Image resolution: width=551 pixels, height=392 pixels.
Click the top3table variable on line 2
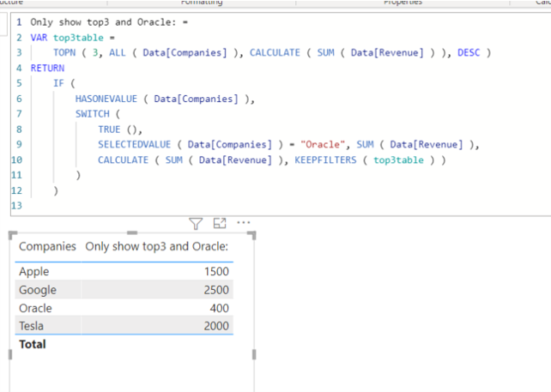pyautogui.click(x=78, y=38)
